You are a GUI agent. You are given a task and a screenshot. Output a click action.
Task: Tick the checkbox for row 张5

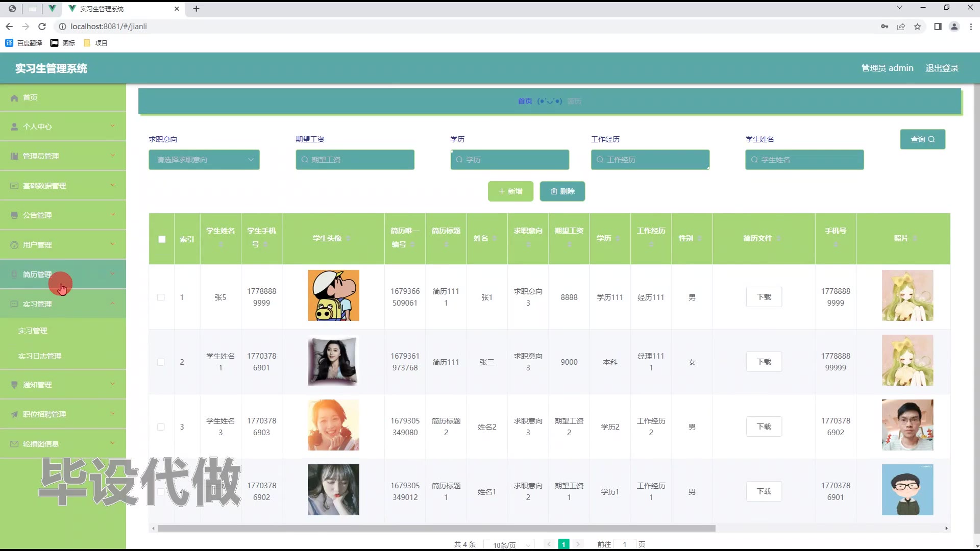tap(161, 297)
